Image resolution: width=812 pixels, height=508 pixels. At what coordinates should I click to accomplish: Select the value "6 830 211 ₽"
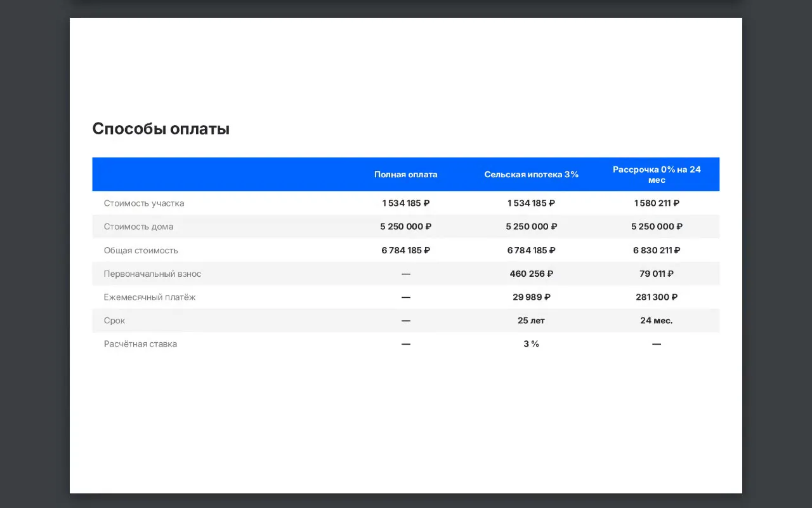click(x=657, y=250)
